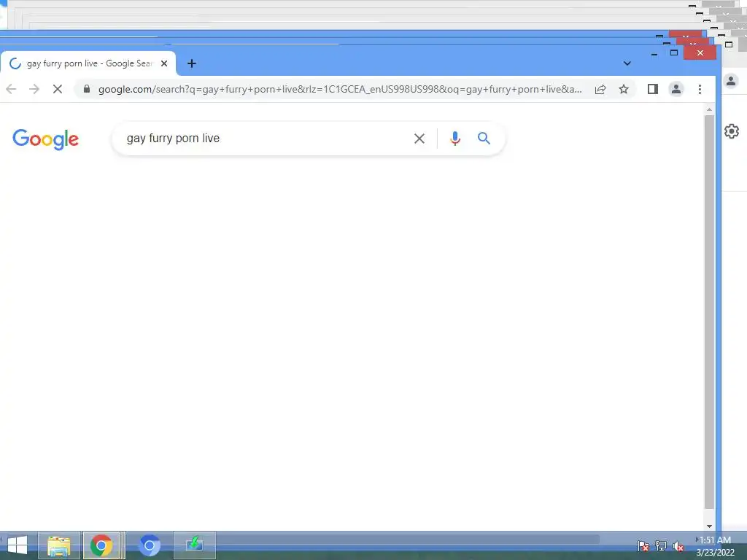Start voice search with the microphone icon
Screen dimensions: 747x560
point(455,139)
